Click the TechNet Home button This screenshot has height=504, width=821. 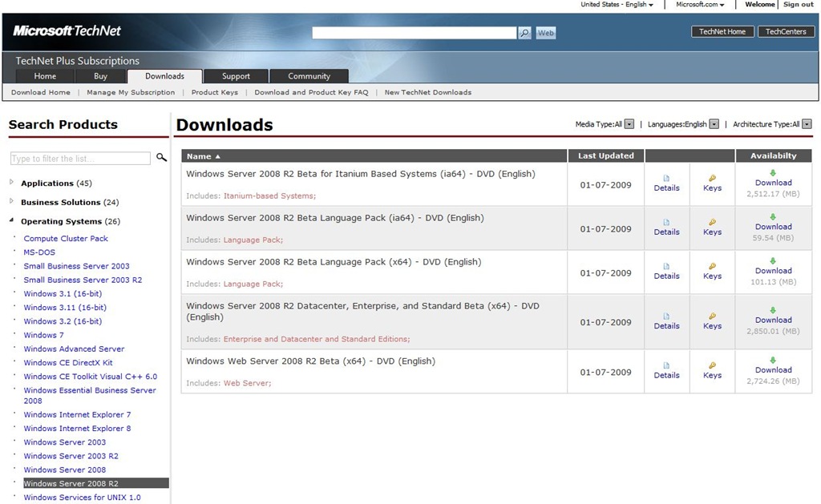722,31
